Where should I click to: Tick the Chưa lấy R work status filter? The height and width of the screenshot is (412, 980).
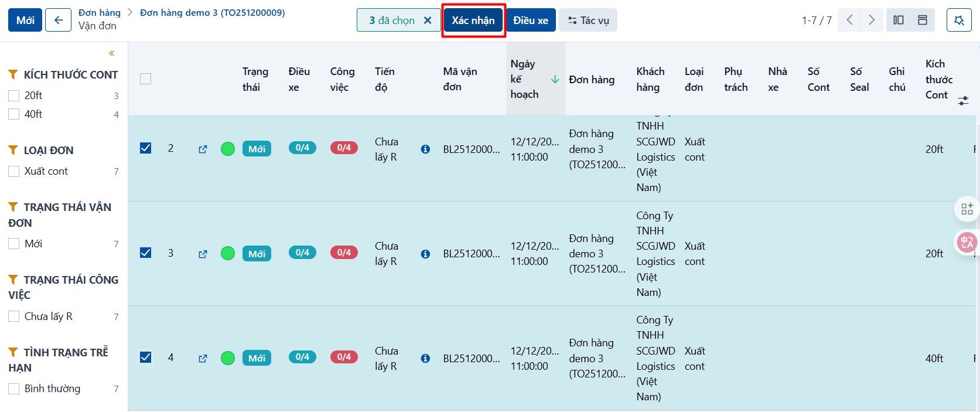click(x=14, y=316)
